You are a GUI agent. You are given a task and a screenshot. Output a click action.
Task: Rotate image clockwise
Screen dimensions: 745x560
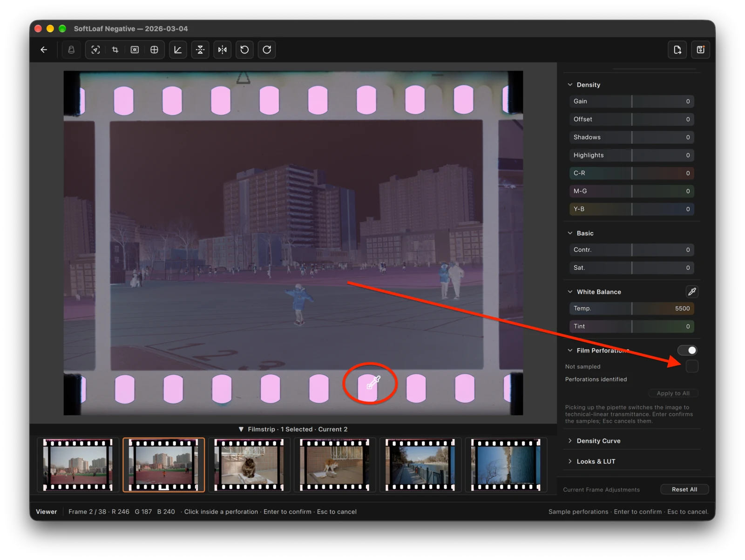[267, 50]
